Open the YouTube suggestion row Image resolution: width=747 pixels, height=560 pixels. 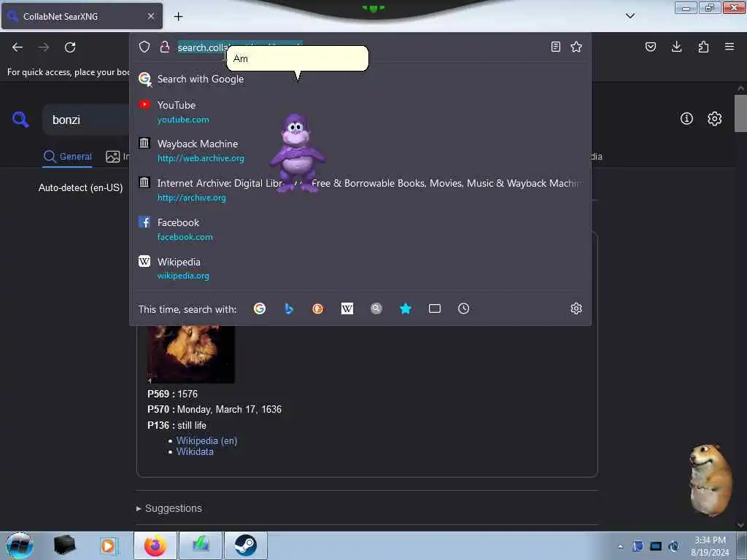coord(360,112)
